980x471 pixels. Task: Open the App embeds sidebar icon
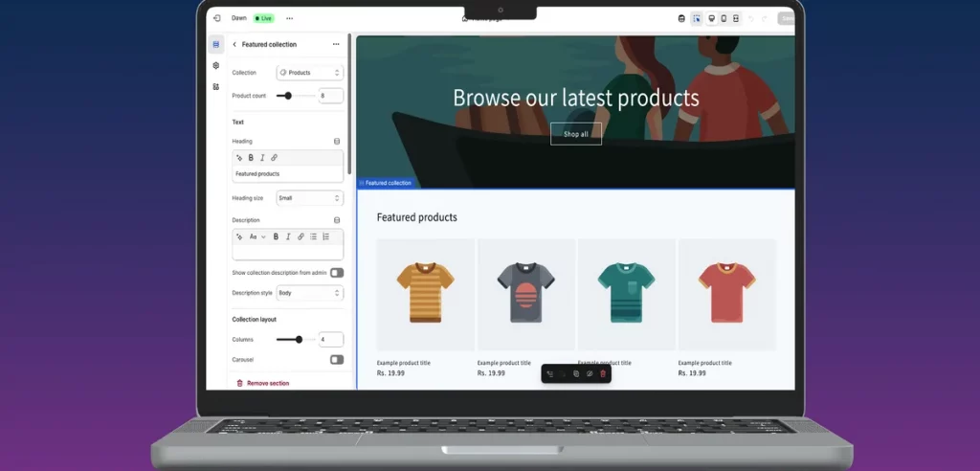(216, 87)
